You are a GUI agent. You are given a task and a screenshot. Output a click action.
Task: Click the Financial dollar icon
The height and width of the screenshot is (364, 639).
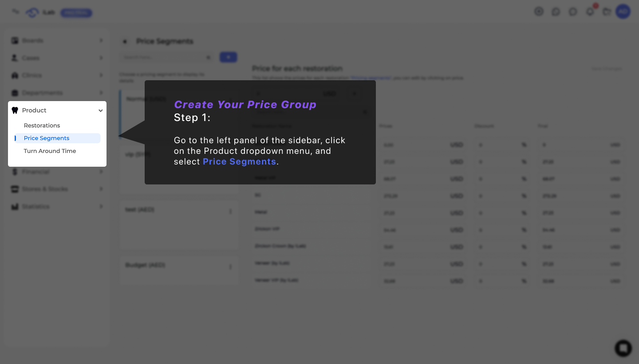(15, 172)
